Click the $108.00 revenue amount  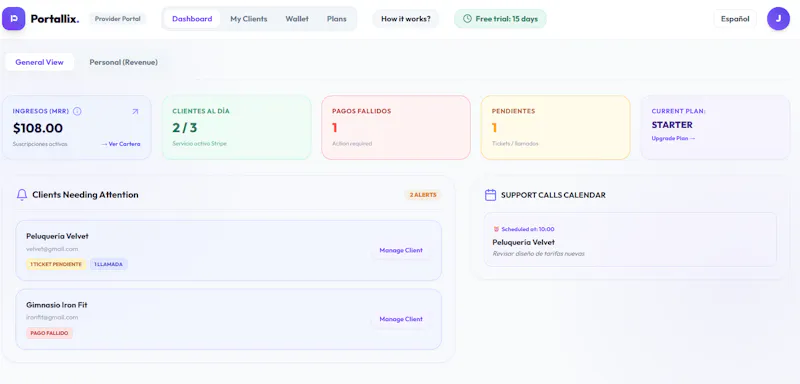(x=38, y=128)
